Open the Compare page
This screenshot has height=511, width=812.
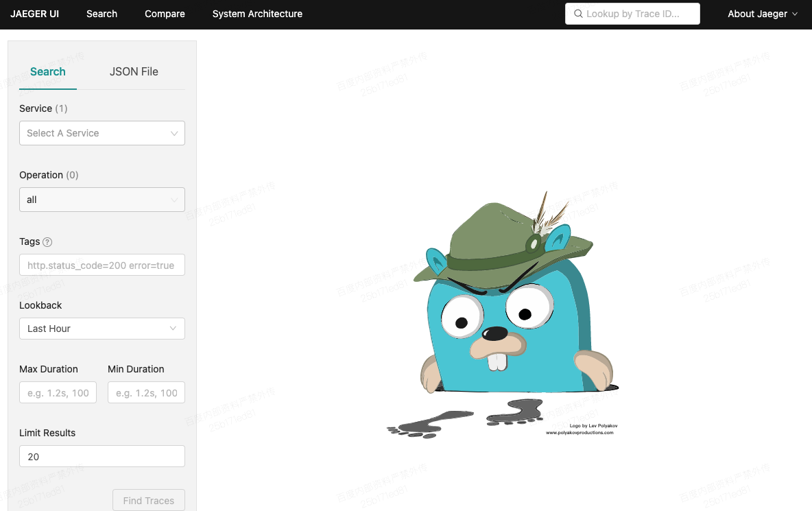pyautogui.click(x=165, y=14)
